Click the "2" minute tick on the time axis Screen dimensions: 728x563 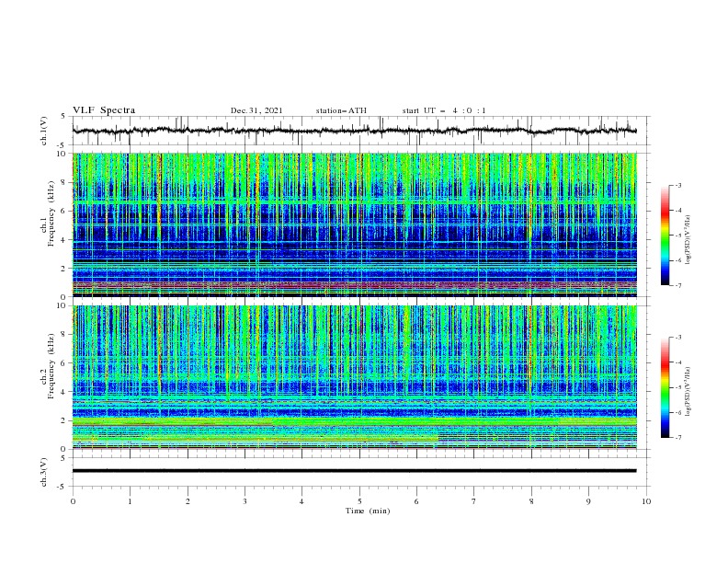tap(188, 501)
